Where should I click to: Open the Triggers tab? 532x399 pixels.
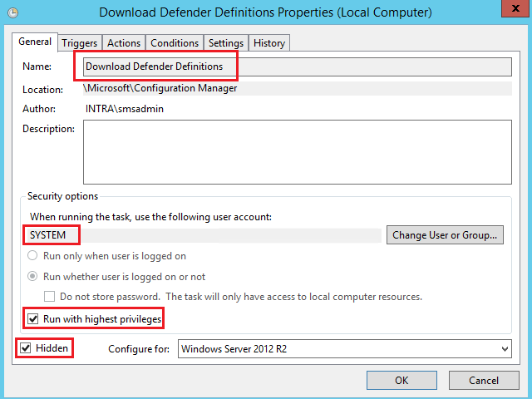click(x=80, y=42)
